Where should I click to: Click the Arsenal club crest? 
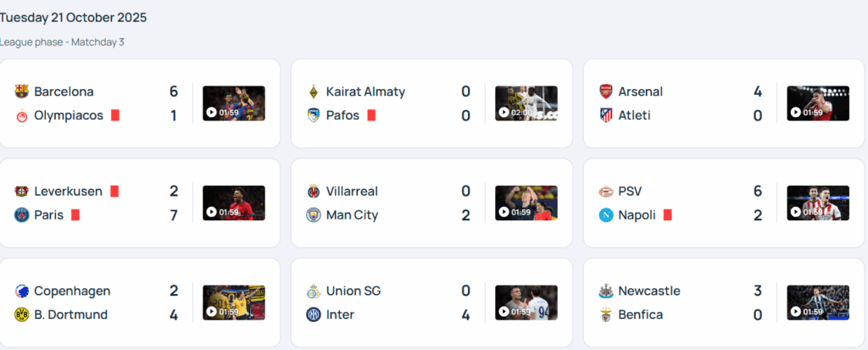pos(605,92)
